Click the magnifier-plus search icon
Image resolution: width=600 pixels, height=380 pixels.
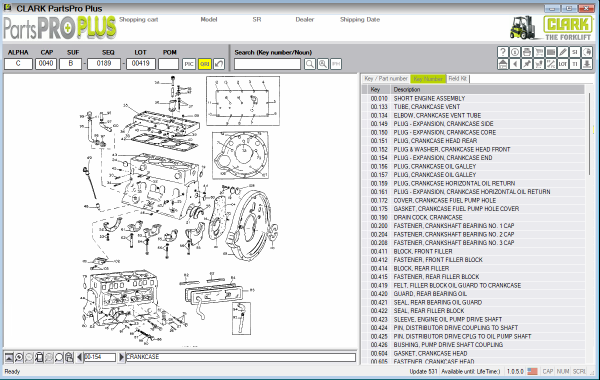click(323, 64)
